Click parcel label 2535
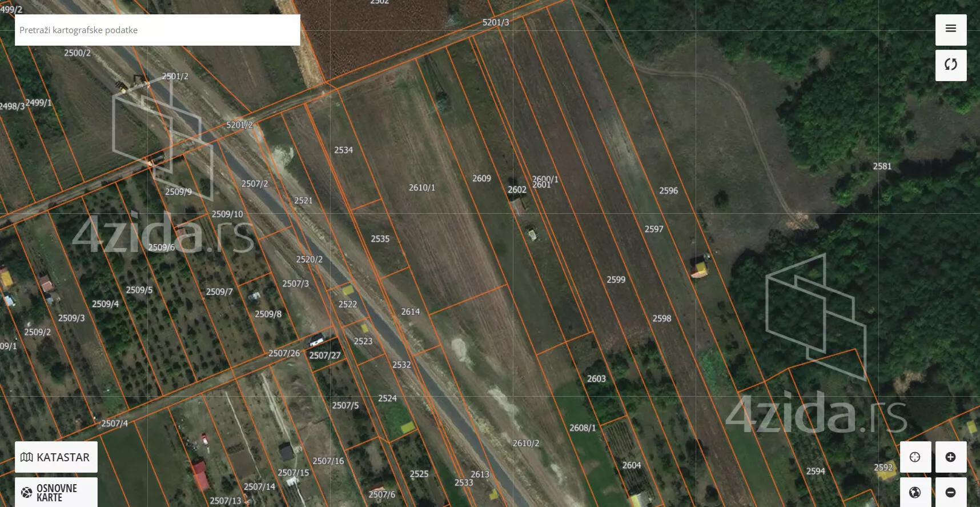The height and width of the screenshot is (507, 980). [x=380, y=239]
